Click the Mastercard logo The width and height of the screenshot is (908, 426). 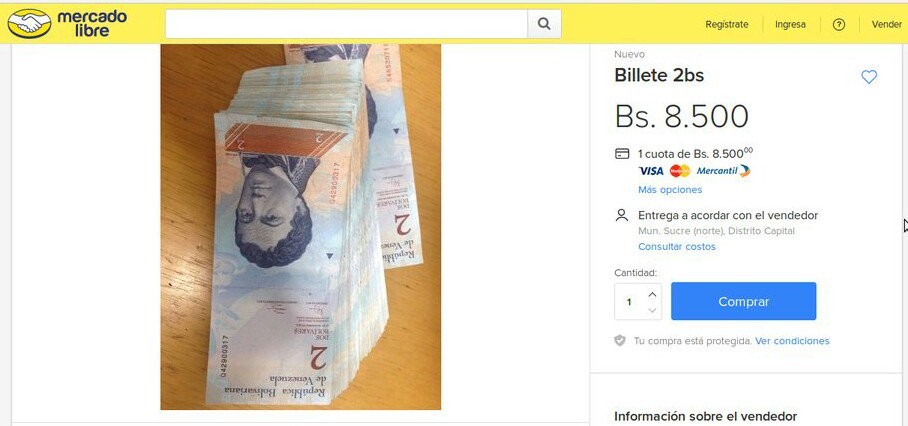[x=680, y=171]
